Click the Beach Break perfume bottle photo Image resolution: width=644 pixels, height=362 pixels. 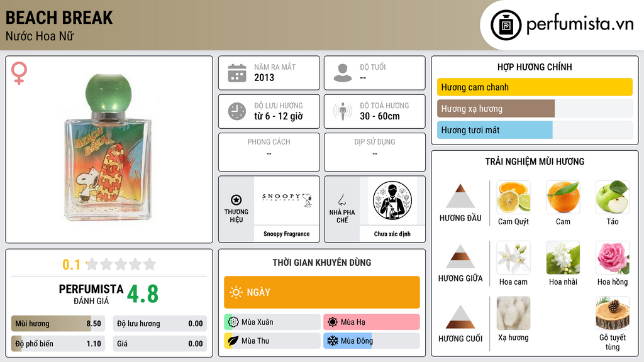[x=108, y=148]
